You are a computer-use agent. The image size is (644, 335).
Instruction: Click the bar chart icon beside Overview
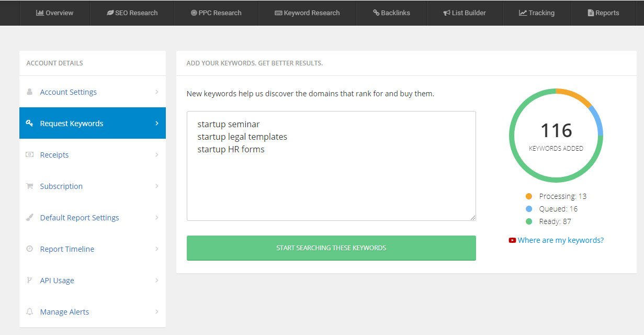point(40,13)
